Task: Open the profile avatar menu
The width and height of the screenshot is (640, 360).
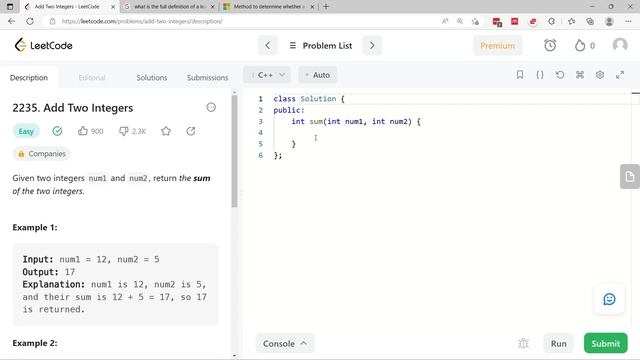Action: click(x=620, y=45)
